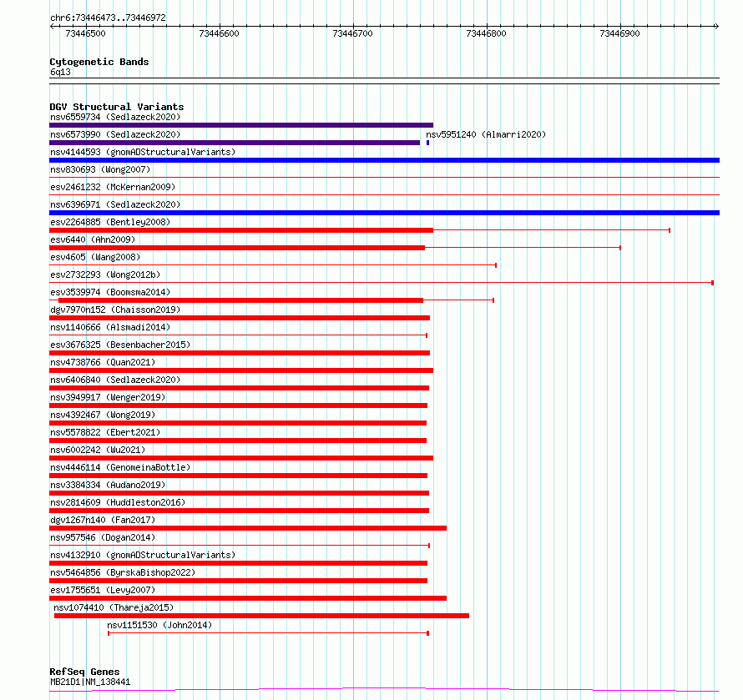Click the red bar under nsv1074410
Viewport: 743px width, 700px height.
(x=261, y=616)
